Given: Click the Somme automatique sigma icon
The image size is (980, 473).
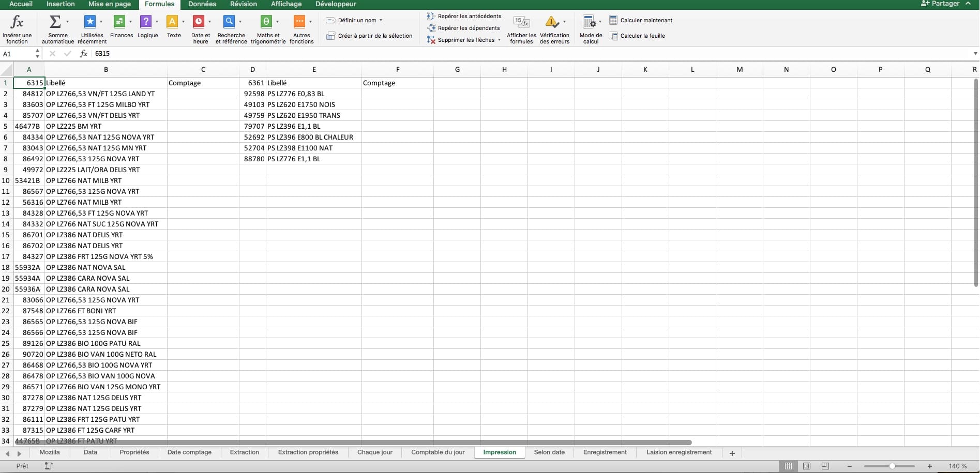Looking at the screenshot, I should tap(55, 22).
